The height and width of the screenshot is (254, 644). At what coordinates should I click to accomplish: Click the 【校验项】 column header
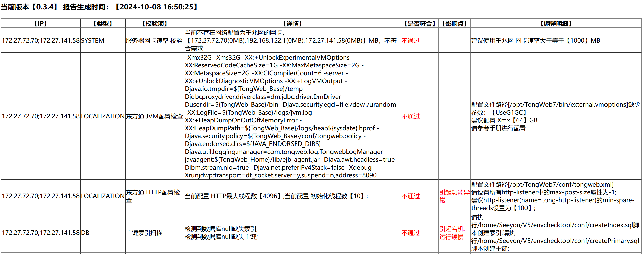tap(155, 24)
